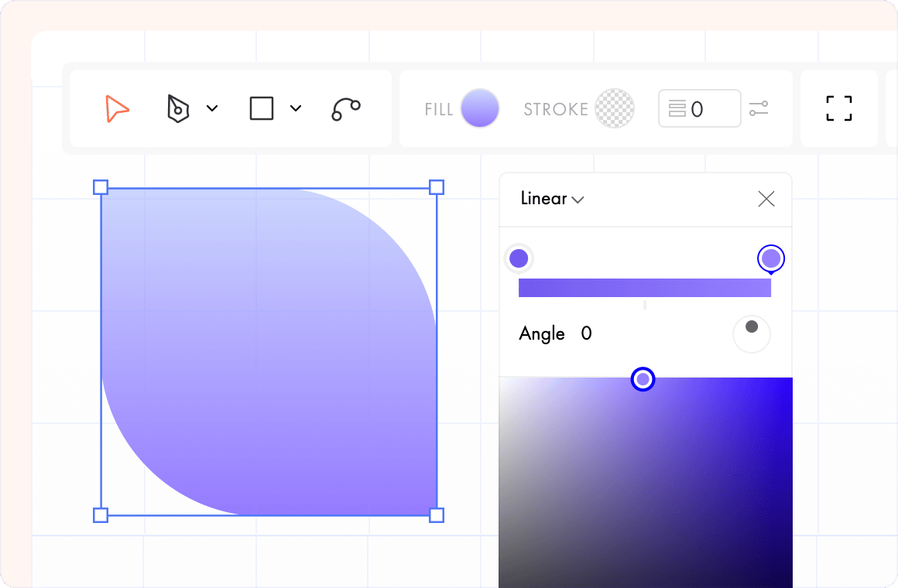Select the Rectangle shape tool
The height and width of the screenshot is (588, 898).
click(x=262, y=108)
